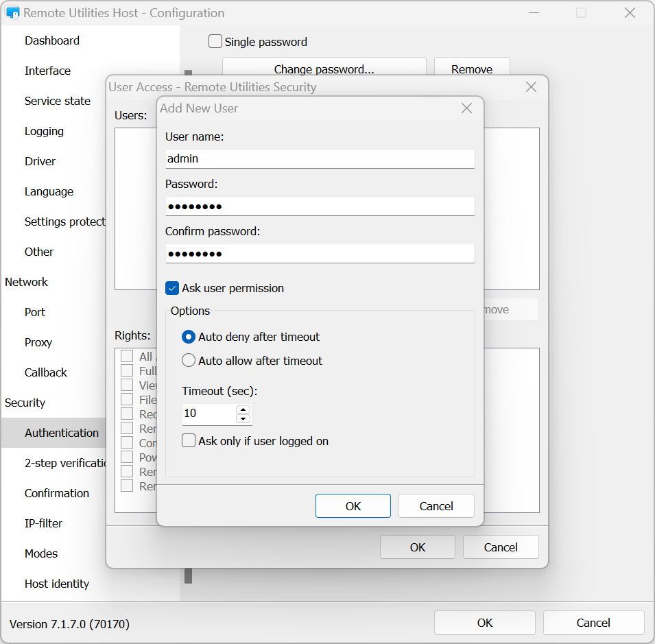Close the Add New User dialog
655x644 pixels.
point(466,108)
